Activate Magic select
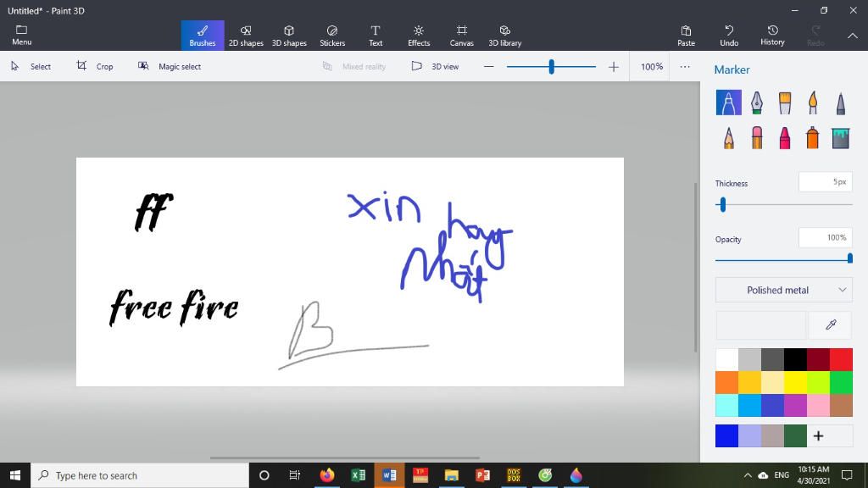This screenshot has height=488, width=868. click(x=170, y=66)
